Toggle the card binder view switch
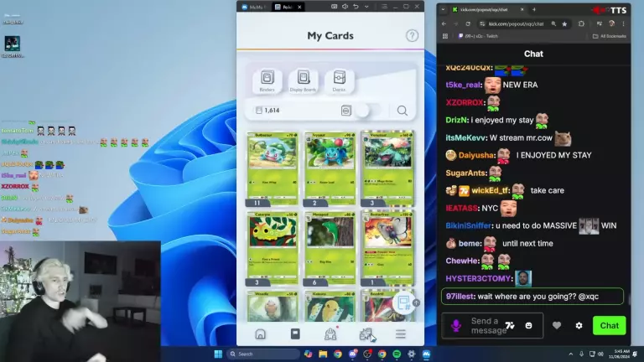The image size is (644, 362). click(368, 111)
